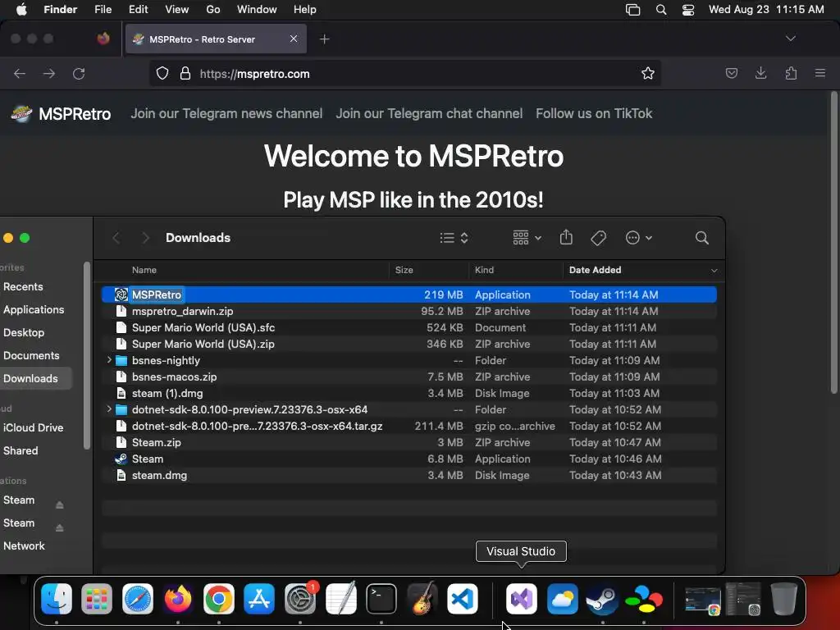Launch Terminal from the Dock
This screenshot has width=840, height=630.
[x=381, y=598]
